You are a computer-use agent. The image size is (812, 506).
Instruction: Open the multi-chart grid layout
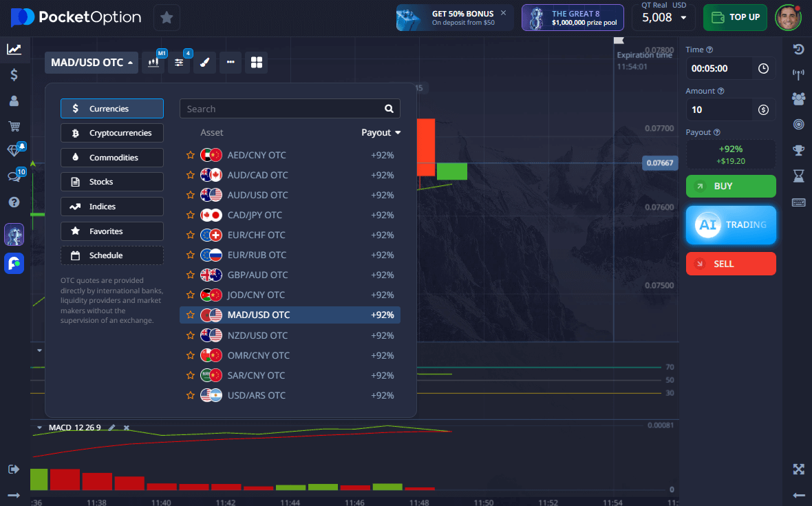257,63
